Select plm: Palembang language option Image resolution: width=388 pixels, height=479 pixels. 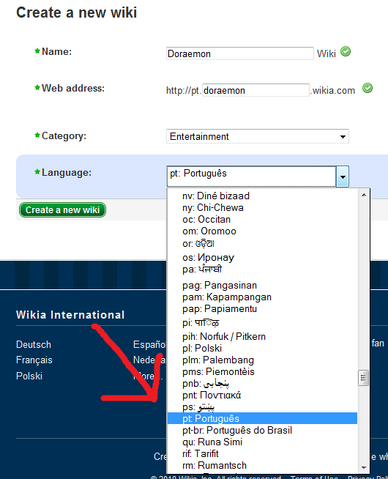pos(218,360)
